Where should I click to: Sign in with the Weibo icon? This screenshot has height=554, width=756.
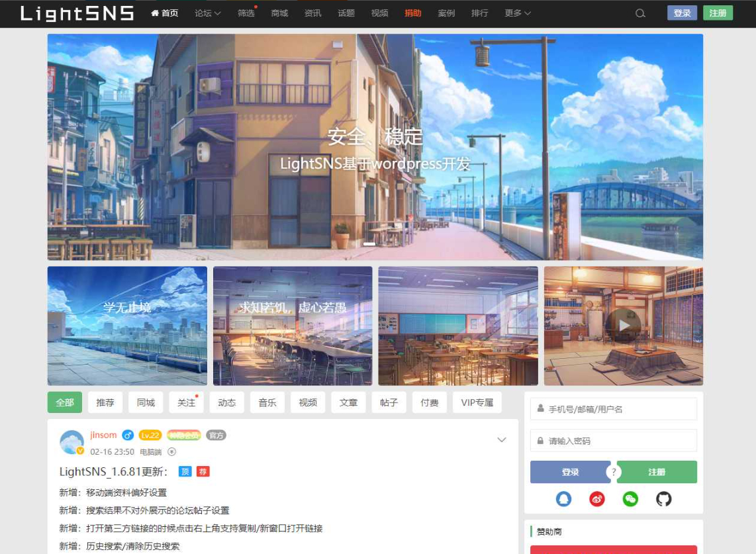pyautogui.click(x=597, y=498)
